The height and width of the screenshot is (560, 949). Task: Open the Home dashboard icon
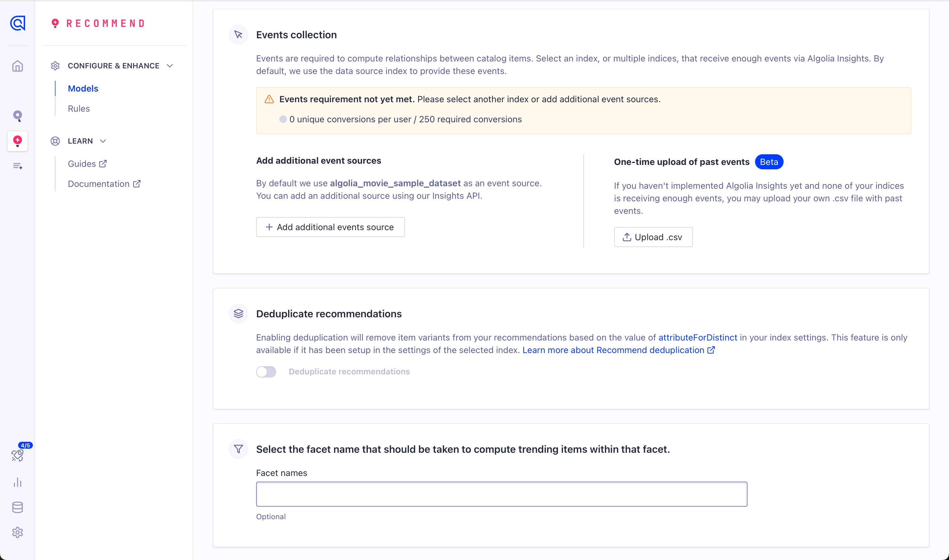[17, 66]
